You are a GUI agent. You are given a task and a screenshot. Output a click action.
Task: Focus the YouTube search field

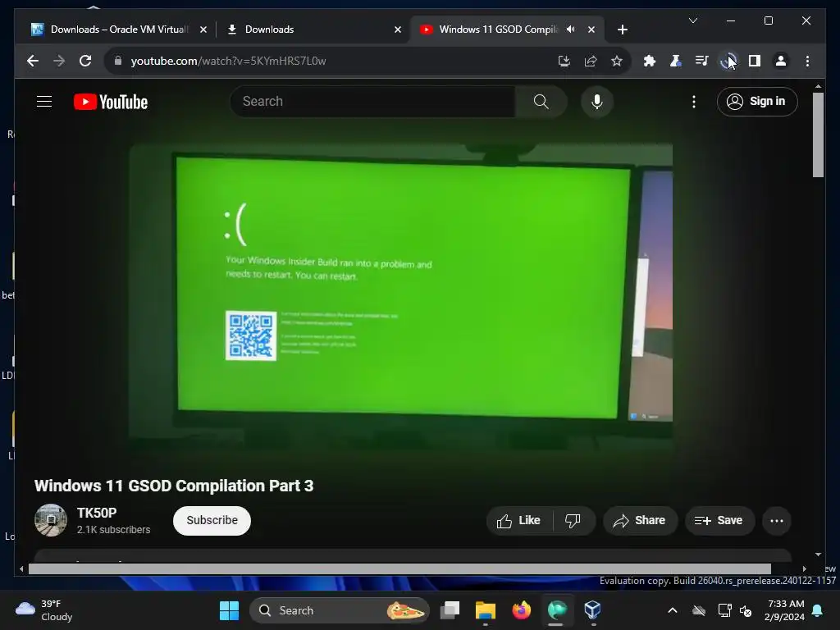coord(373,101)
